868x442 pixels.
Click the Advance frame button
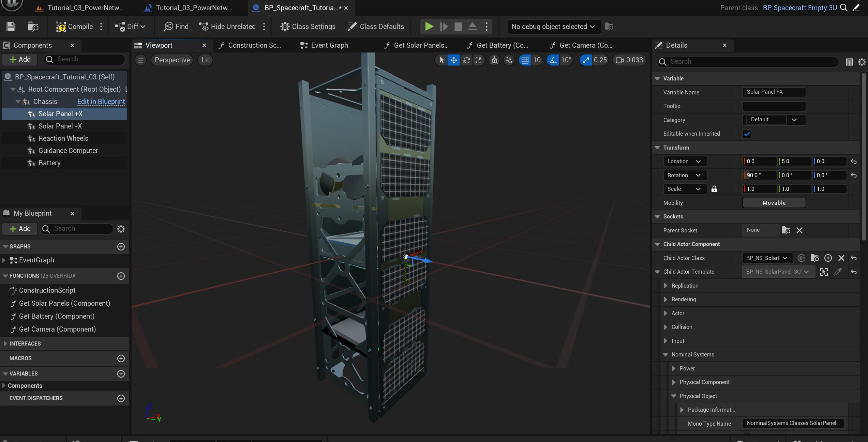click(444, 27)
